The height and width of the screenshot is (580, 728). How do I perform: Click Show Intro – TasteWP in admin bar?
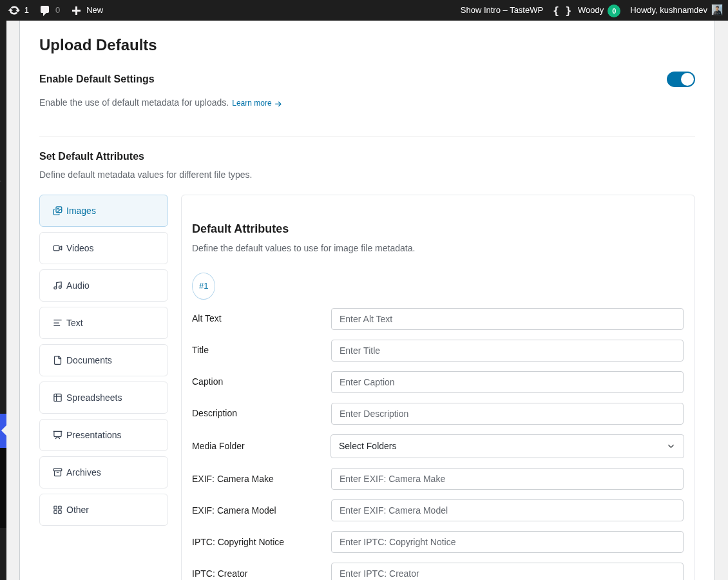click(502, 10)
